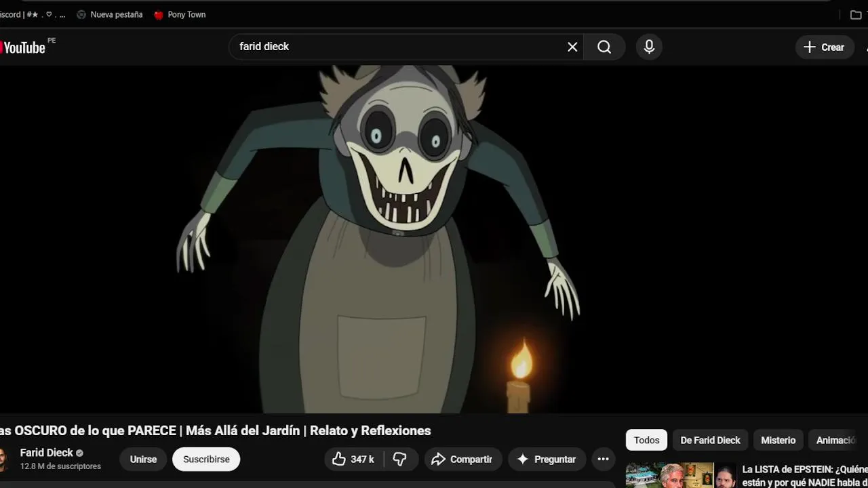Run the search with the magnifier button
This screenshot has height=488, width=868.
(x=604, y=47)
